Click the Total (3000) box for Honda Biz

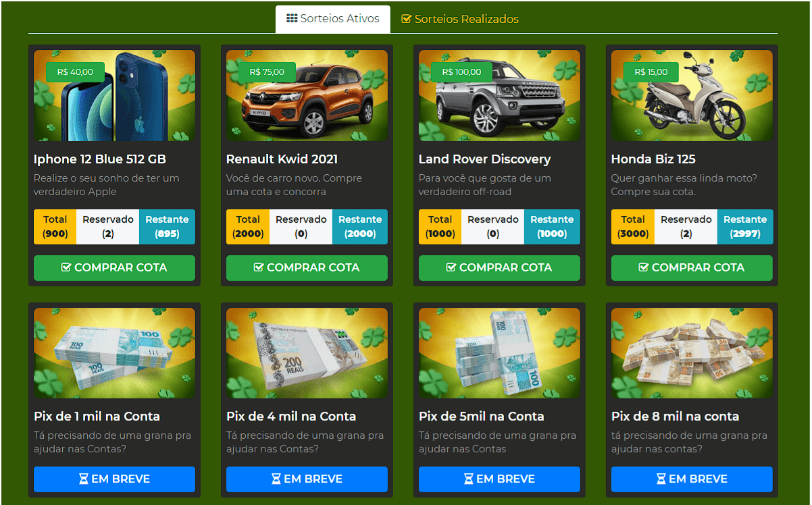coord(633,227)
